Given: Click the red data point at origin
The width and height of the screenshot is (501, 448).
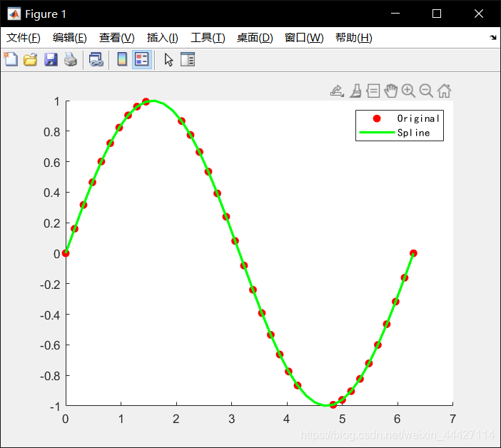Looking at the screenshot, I should [66, 253].
